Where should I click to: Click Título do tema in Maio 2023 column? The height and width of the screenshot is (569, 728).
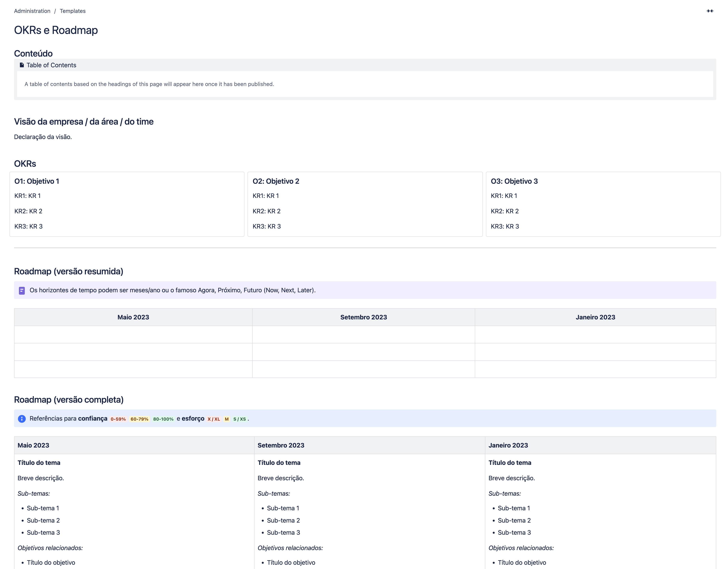pyautogui.click(x=39, y=463)
